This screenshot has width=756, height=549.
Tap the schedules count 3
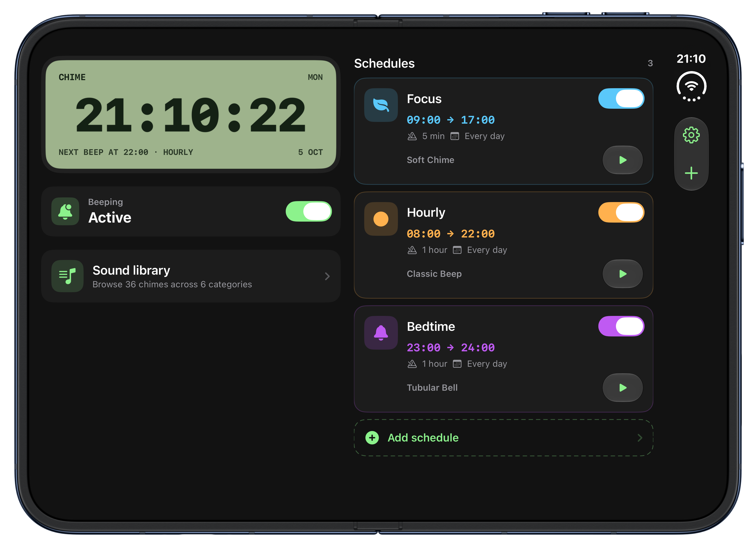click(650, 63)
